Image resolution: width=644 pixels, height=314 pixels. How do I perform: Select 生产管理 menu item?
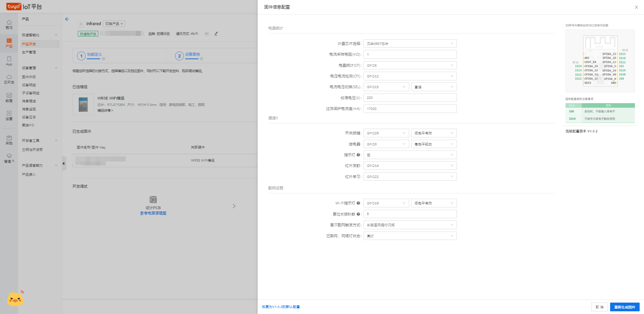pyautogui.click(x=29, y=52)
